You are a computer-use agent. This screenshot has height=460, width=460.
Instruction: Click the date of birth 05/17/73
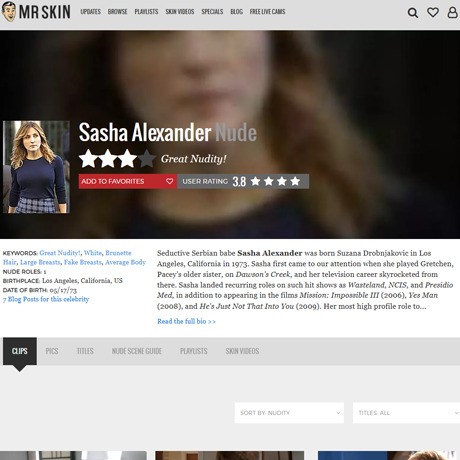click(x=63, y=290)
